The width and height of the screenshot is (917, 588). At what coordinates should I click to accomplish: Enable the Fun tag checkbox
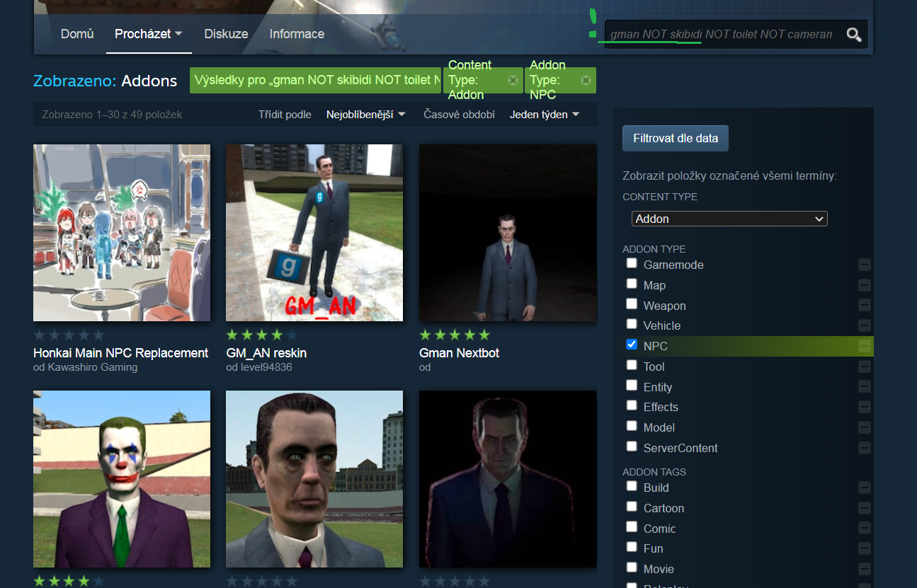tap(632, 547)
